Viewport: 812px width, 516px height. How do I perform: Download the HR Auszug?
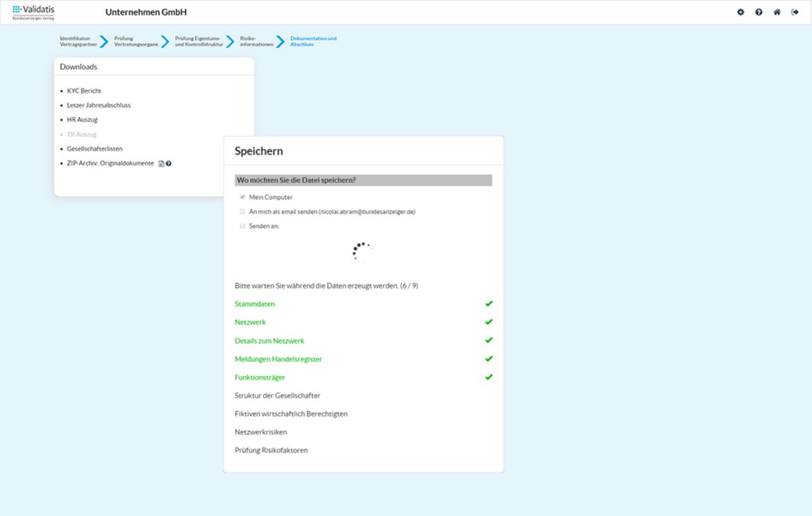click(x=82, y=120)
